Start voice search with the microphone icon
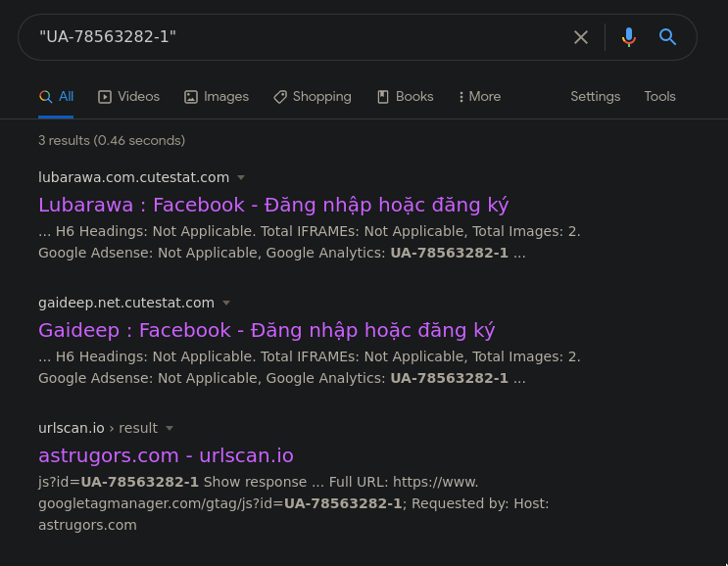Viewport: 728px width, 566px height. point(629,37)
